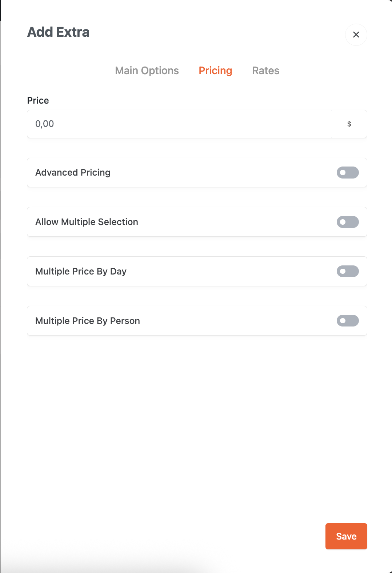Close the Add Extra dialog
The width and height of the screenshot is (392, 573).
coord(356,35)
